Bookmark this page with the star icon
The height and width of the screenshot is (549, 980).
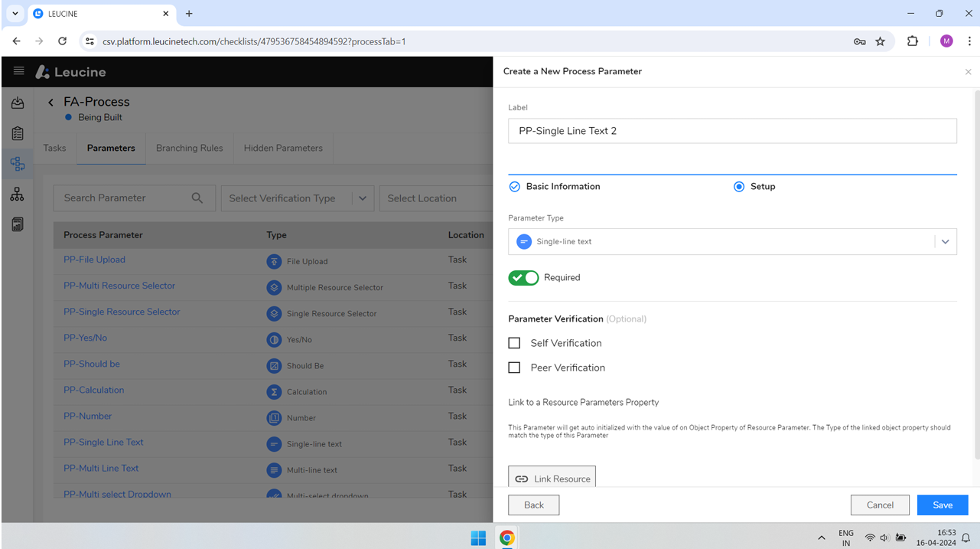881,41
